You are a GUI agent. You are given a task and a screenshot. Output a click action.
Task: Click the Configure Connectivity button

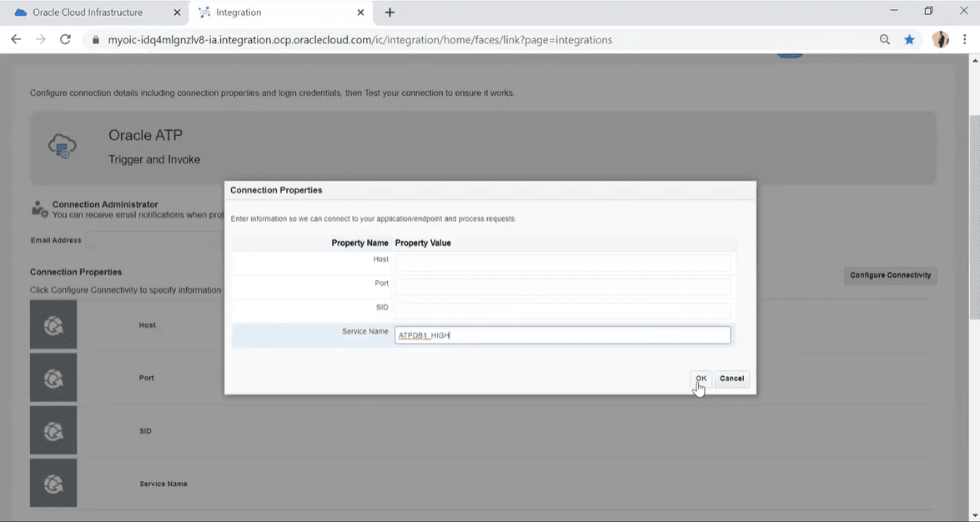(890, 275)
